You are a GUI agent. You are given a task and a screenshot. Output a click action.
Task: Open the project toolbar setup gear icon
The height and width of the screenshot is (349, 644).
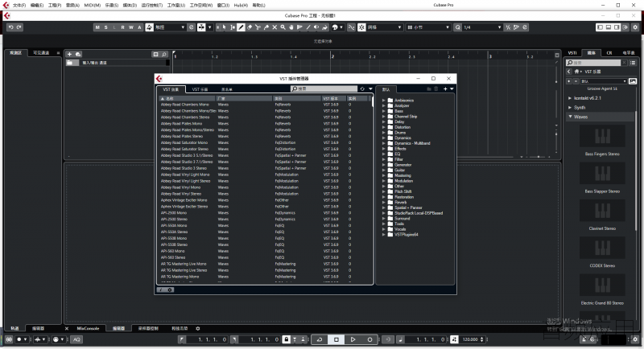click(635, 27)
